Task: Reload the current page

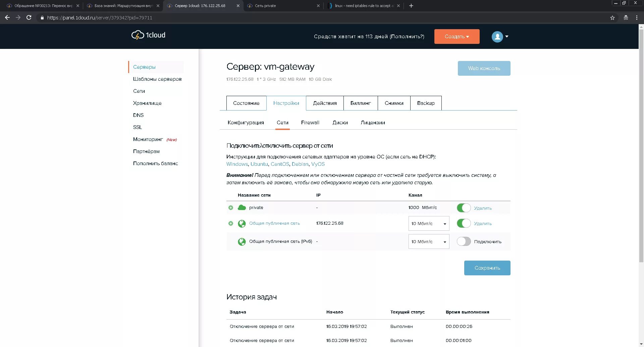Action: (29, 17)
